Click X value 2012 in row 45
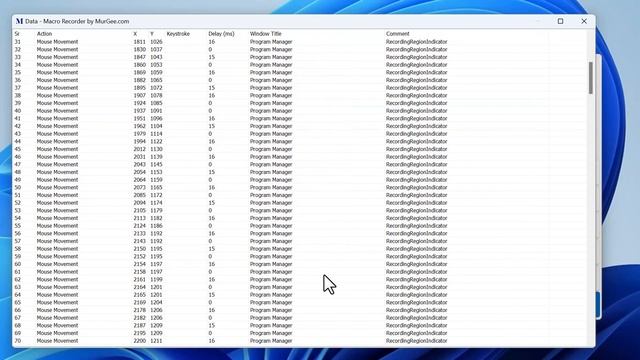 pyautogui.click(x=140, y=149)
